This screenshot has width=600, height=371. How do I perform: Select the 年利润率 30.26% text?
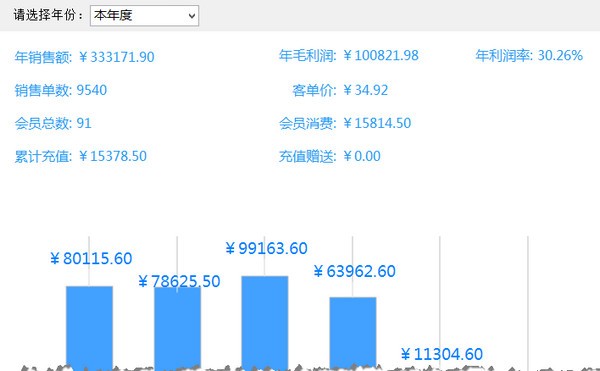coord(529,56)
